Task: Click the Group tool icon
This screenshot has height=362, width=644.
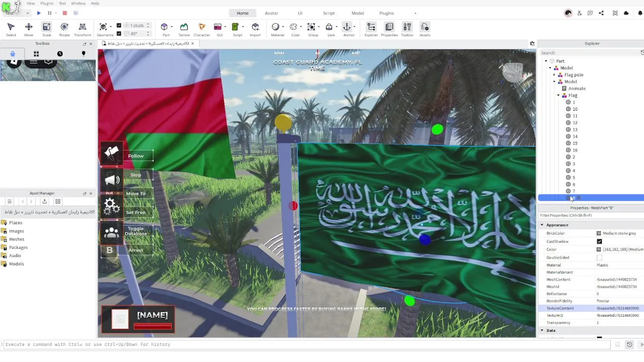Action: tap(311, 27)
